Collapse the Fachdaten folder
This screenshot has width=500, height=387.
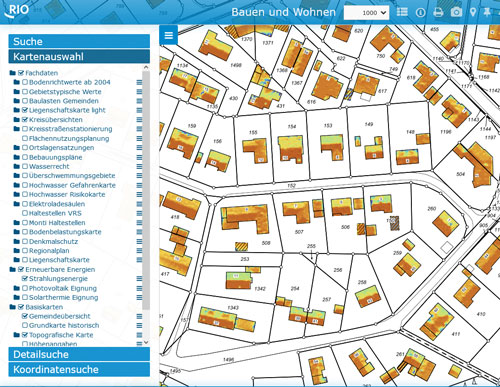coord(13,73)
